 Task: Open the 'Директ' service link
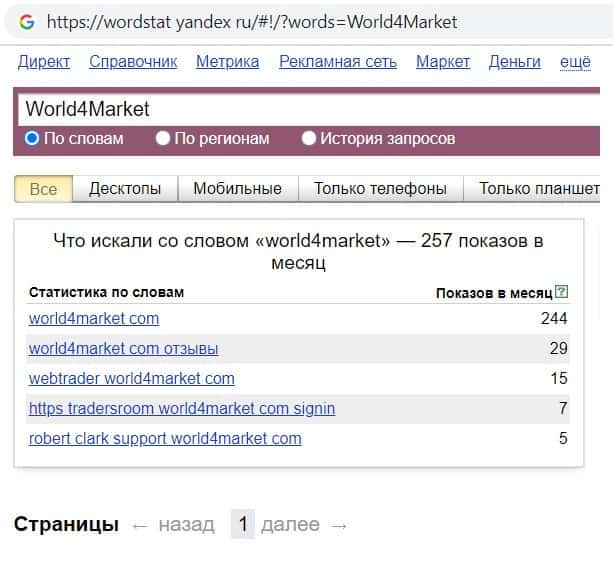[44, 62]
